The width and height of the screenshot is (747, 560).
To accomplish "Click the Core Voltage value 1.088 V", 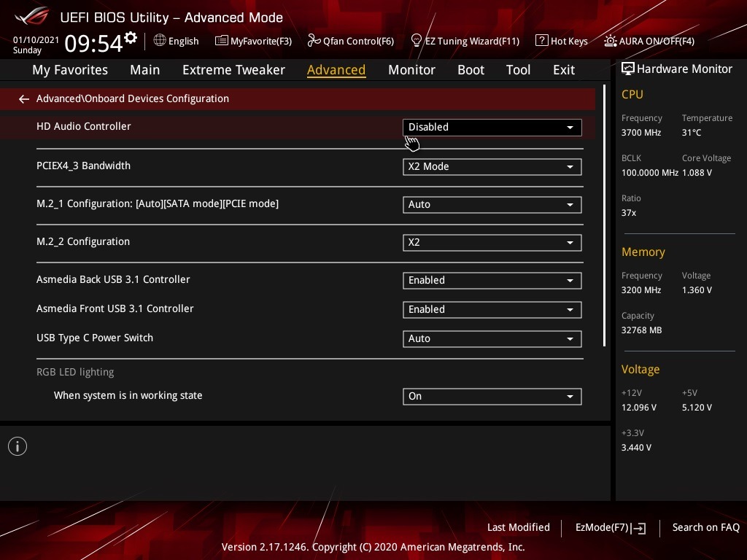I will point(697,172).
